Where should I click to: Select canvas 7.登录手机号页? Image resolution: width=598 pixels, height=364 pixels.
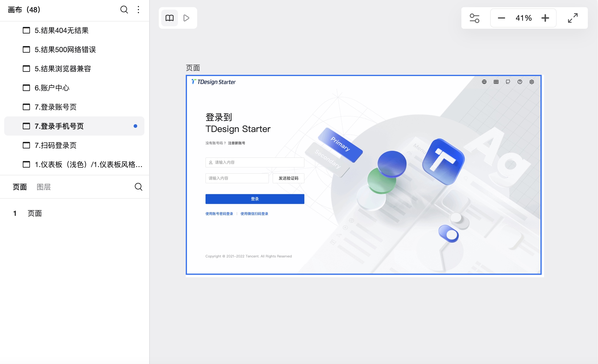pyautogui.click(x=74, y=126)
